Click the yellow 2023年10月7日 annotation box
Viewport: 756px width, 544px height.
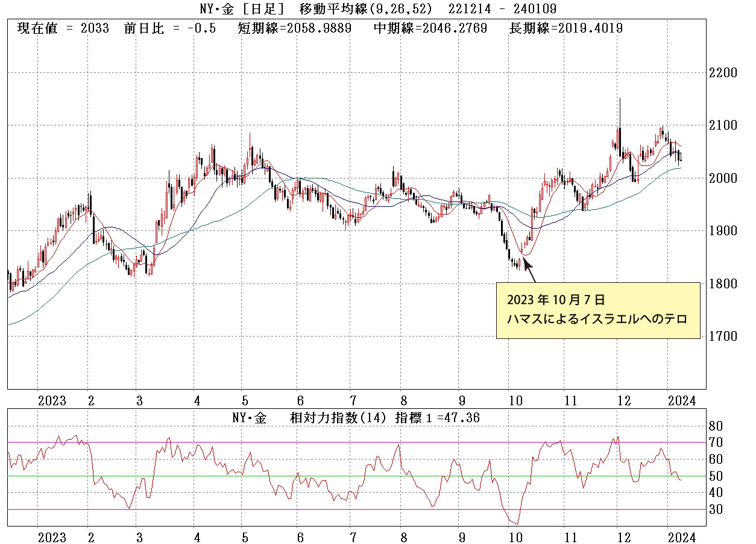click(598, 310)
